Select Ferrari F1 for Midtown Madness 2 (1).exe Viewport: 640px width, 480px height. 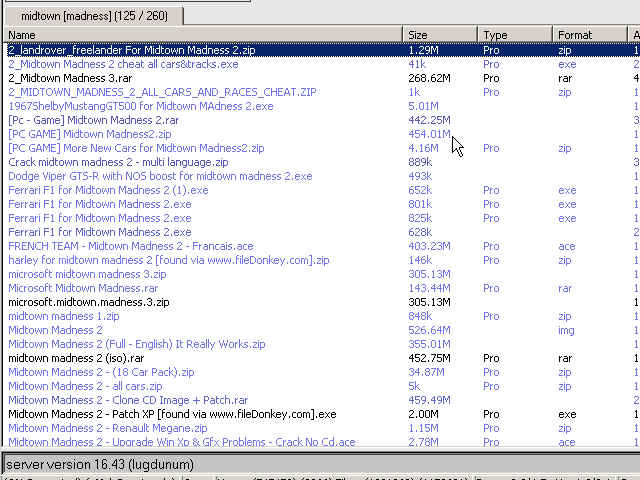(x=108, y=189)
